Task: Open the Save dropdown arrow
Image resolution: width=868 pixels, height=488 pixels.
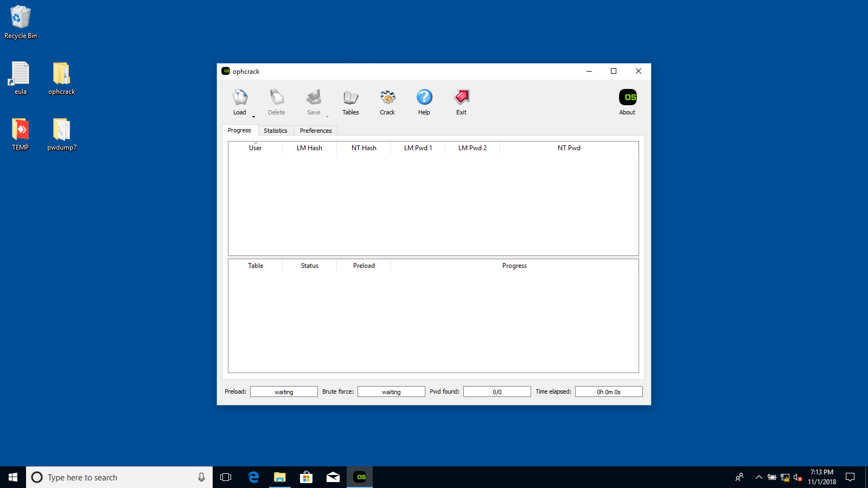Action: 327,117
